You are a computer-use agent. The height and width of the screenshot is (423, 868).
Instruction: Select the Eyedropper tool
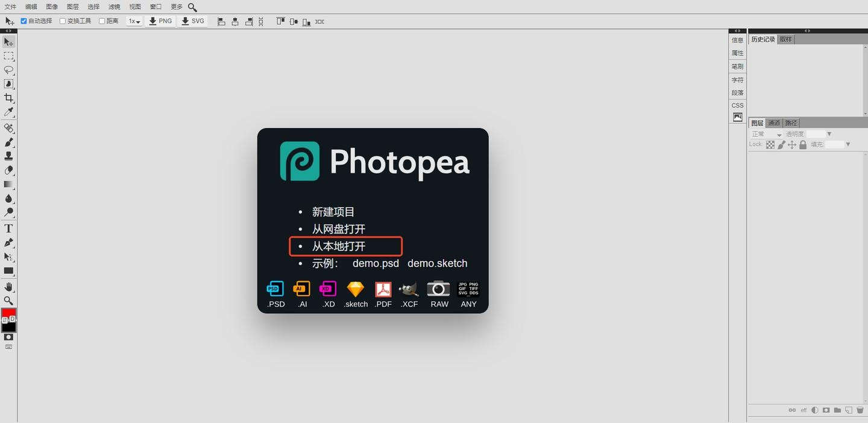8,112
